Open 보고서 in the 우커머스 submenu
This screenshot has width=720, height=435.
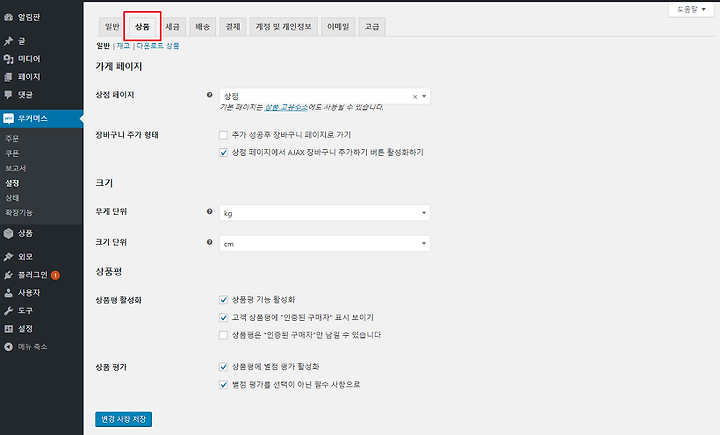pyautogui.click(x=15, y=168)
